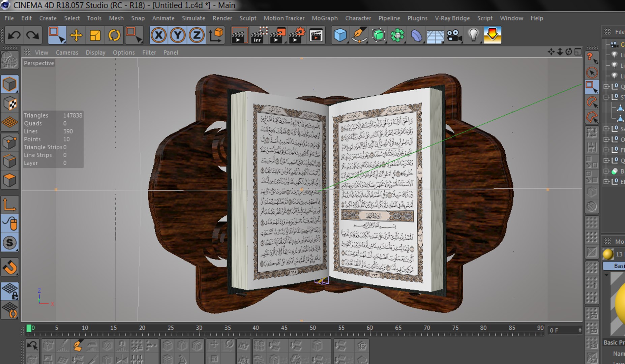Add a Bend deformer object
Screen dimensions: 625x364
(416, 35)
